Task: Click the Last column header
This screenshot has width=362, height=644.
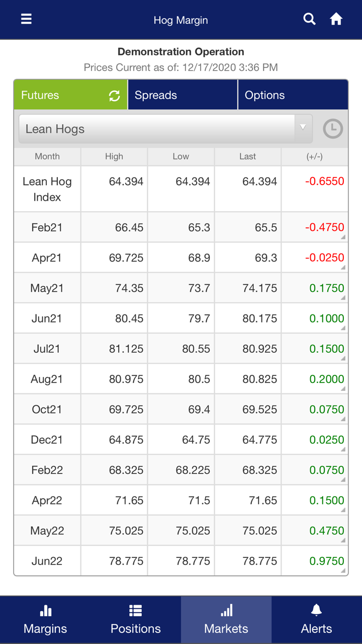Action: [x=247, y=156]
